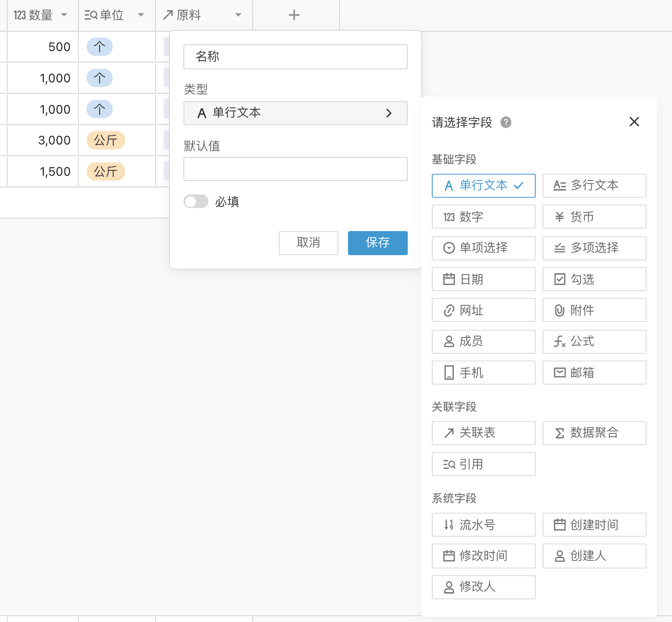Screen dimensions: 672x622
Task: Pick the 附件 attachment field type
Action: point(594,310)
